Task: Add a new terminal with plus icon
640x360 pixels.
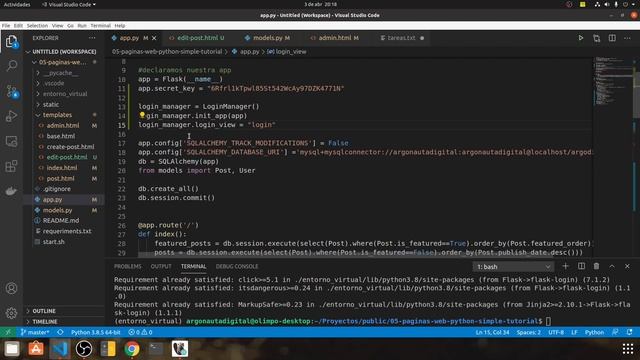Action: pos(565,266)
